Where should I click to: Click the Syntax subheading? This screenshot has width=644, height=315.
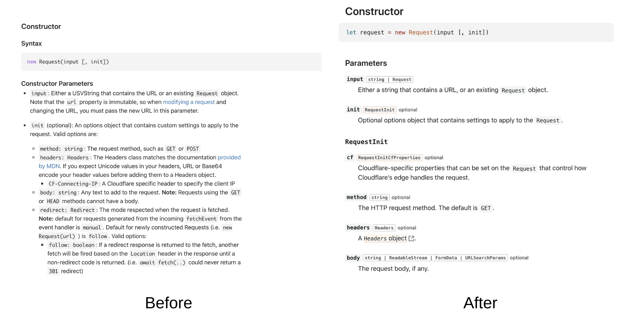32,44
